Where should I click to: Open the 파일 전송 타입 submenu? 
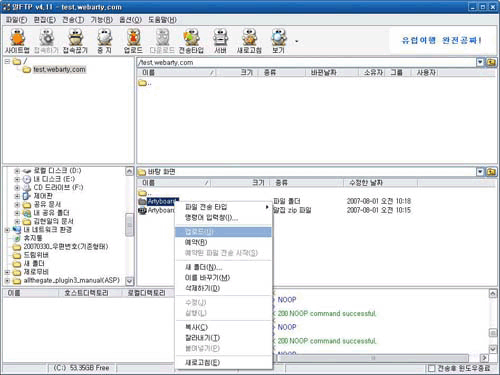pos(223,207)
